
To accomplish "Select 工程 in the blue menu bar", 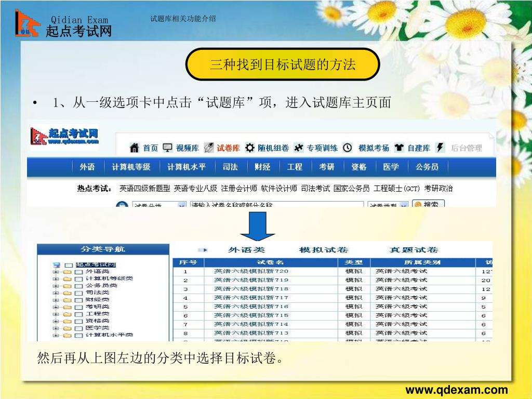I will coord(295,167).
